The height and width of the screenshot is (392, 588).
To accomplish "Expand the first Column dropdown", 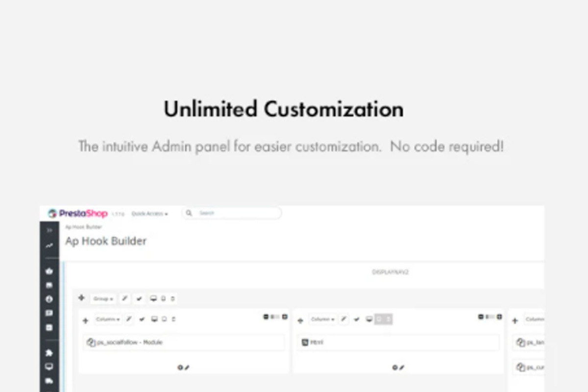I will [108, 319].
